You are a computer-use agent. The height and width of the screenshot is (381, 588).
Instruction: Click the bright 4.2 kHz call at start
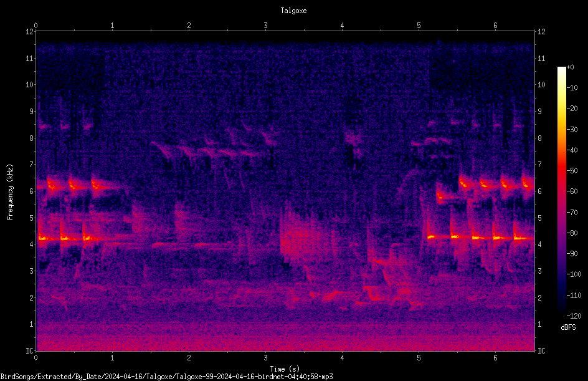pyautogui.click(x=42, y=238)
